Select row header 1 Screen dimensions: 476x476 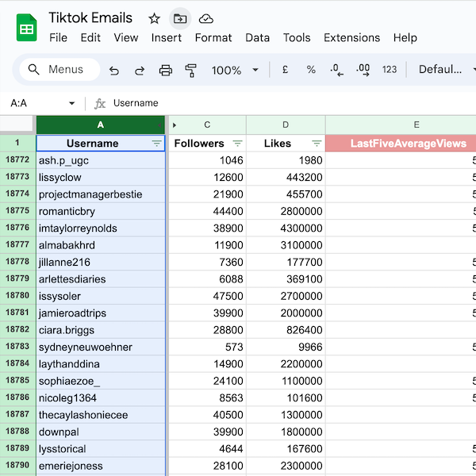coord(17,143)
